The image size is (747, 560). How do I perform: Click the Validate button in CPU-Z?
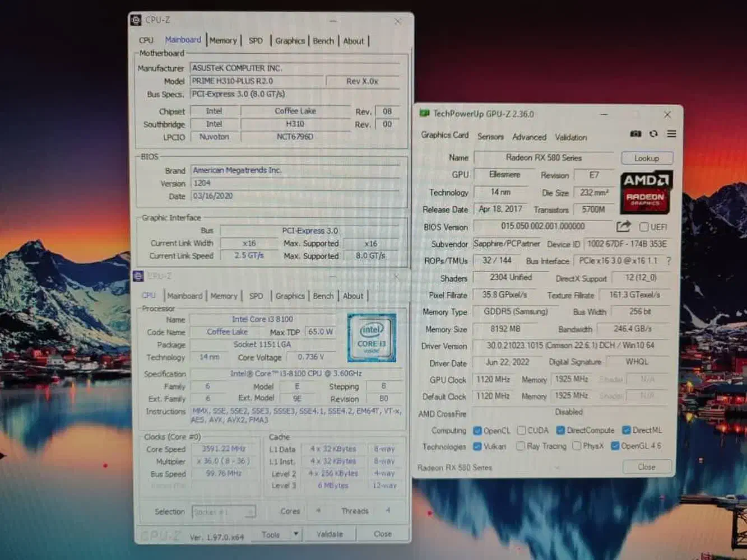[330, 534]
